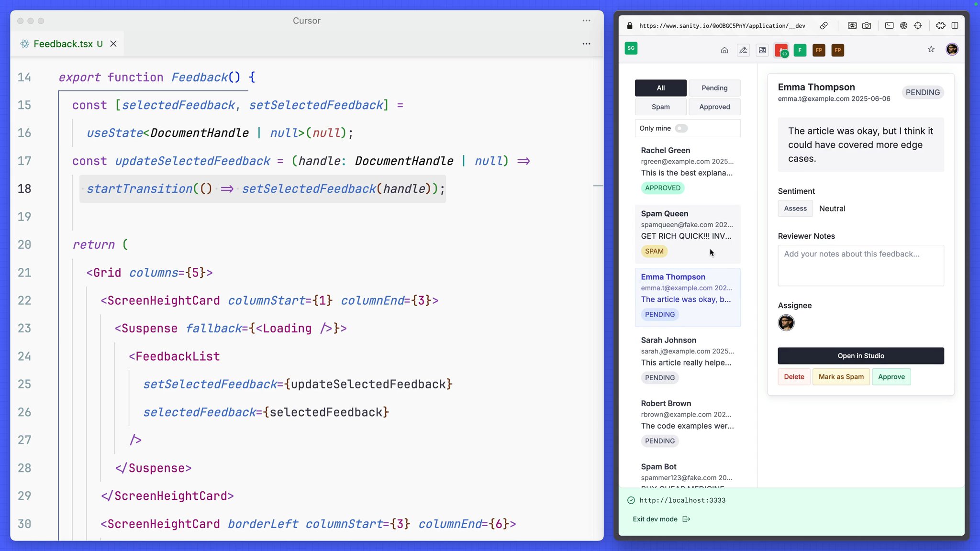Click the assignee avatar thumbnail

click(786, 323)
